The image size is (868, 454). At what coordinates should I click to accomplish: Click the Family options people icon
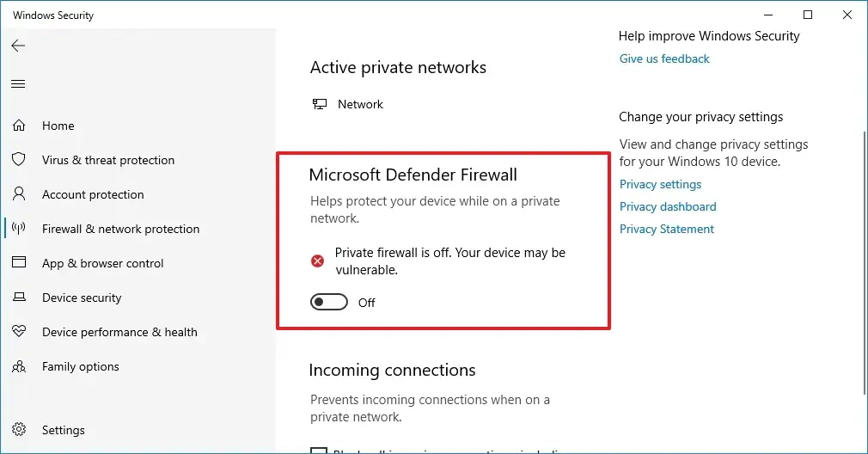(x=19, y=366)
